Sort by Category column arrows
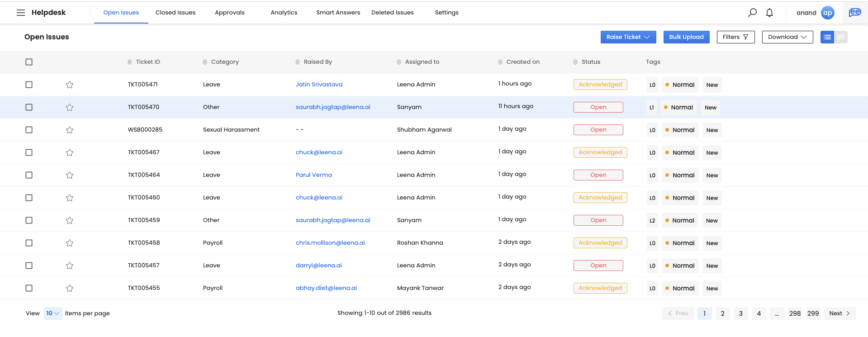 click(205, 62)
